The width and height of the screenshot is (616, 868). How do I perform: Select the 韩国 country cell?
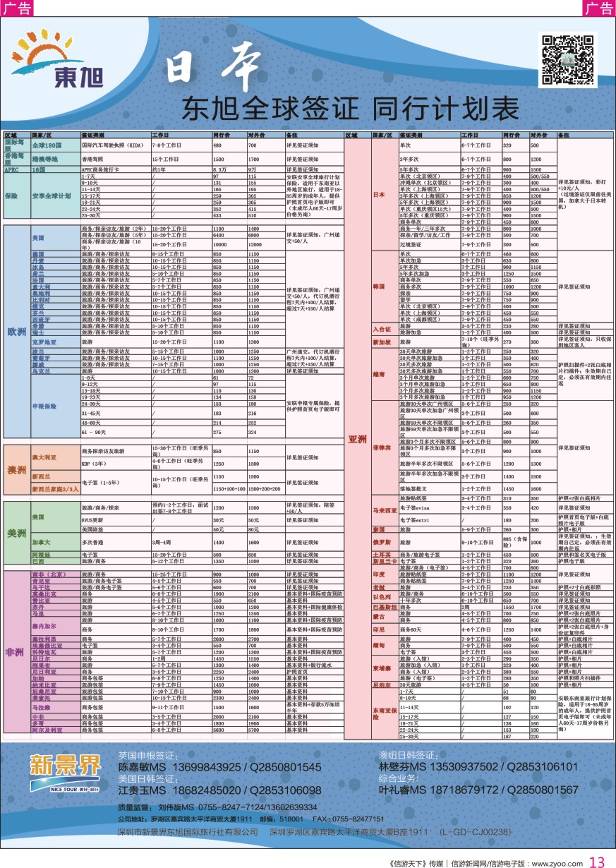[x=385, y=287]
